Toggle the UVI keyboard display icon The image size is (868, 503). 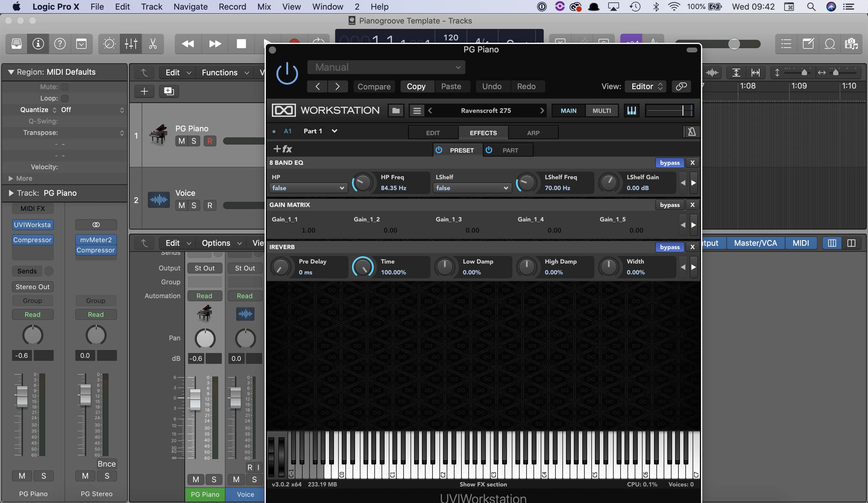tap(632, 111)
